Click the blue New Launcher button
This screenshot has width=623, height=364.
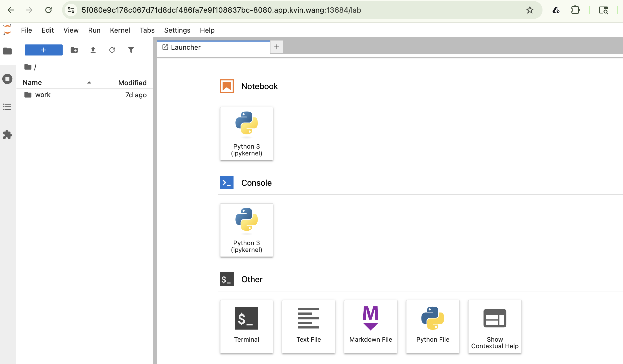[43, 50]
